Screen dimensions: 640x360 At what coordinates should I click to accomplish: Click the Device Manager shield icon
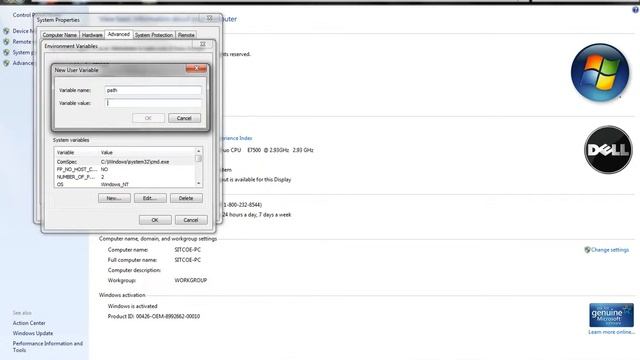pos(6,31)
